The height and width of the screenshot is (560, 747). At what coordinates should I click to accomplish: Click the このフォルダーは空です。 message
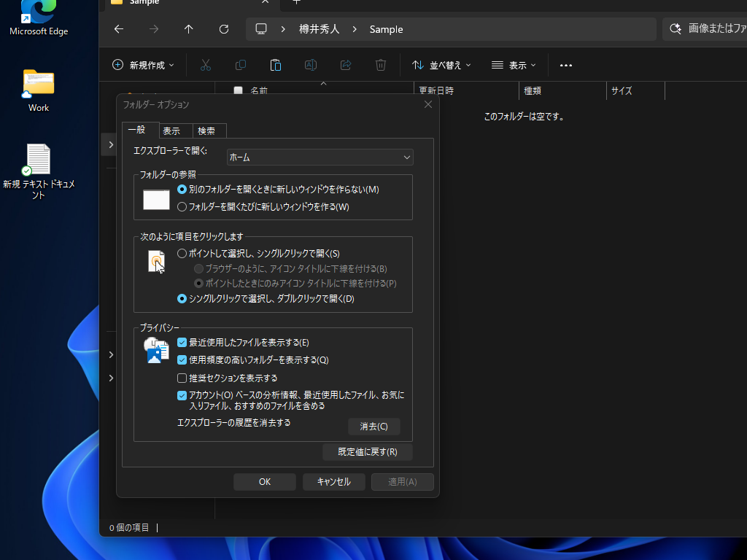pyautogui.click(x=524, y=117)
